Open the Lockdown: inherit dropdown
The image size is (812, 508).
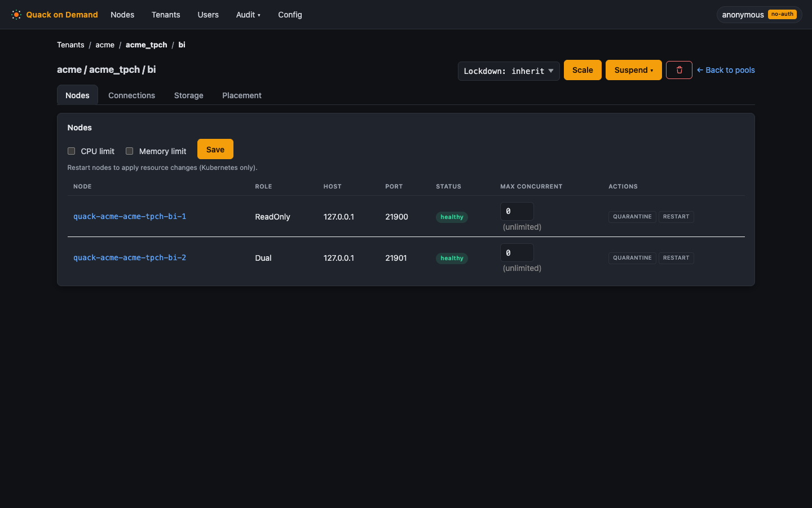click(509, 71)
